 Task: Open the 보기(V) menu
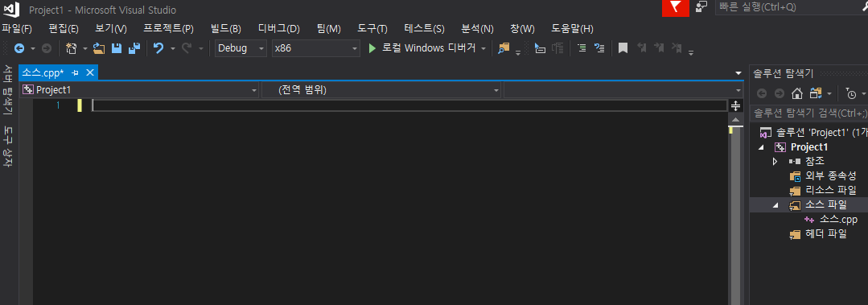click(111, 29)
